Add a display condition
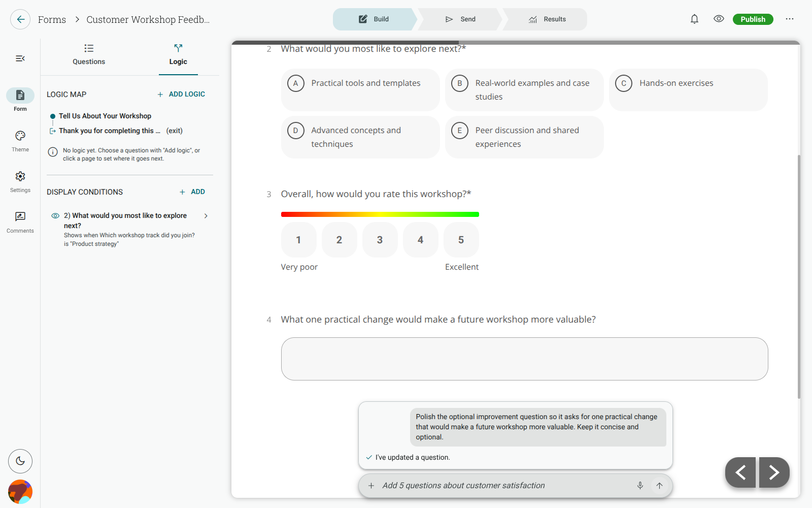The height and width of the screenshot is (508, 812). pyautogui.click(x=192, y=192)
